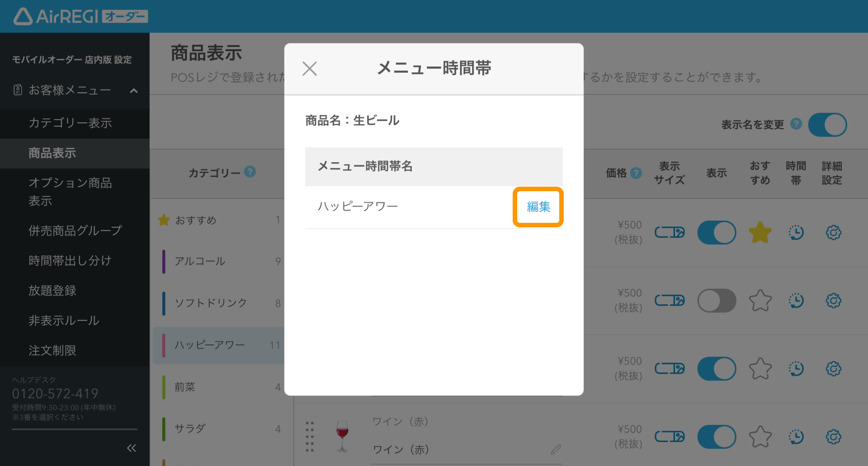Open detail settings gear in third row
868x466 pixels.
(833, 369)
